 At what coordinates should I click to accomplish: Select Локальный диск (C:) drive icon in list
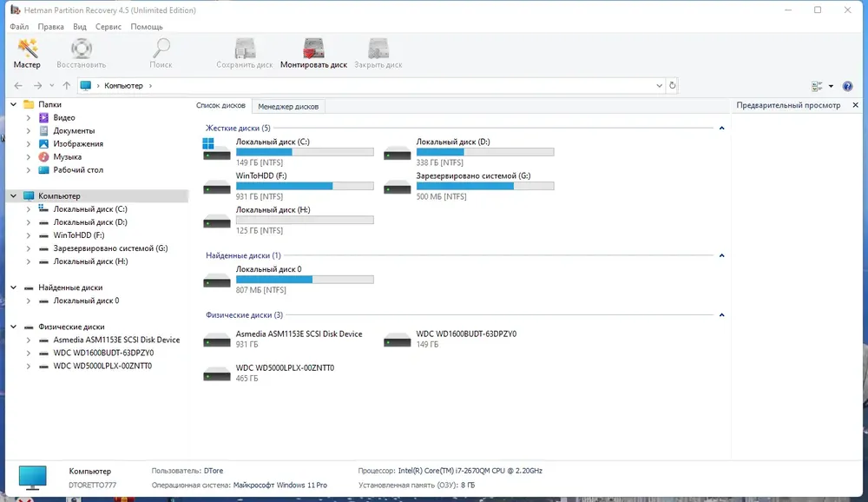[216, 150]
